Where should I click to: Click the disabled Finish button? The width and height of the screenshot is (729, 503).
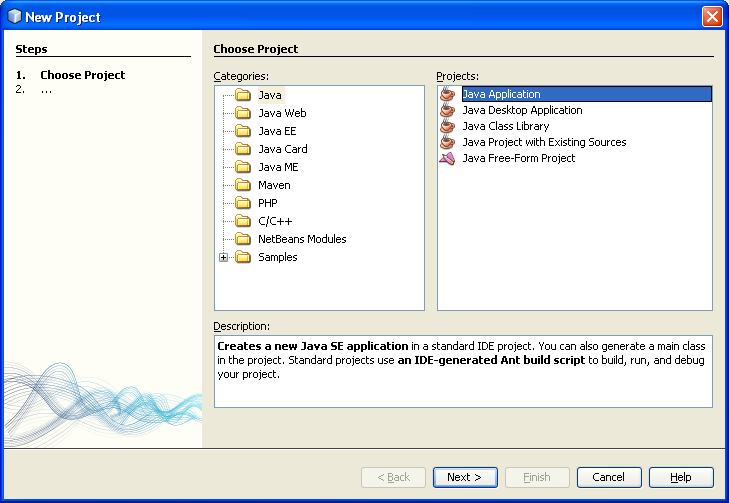click(537, 477)
